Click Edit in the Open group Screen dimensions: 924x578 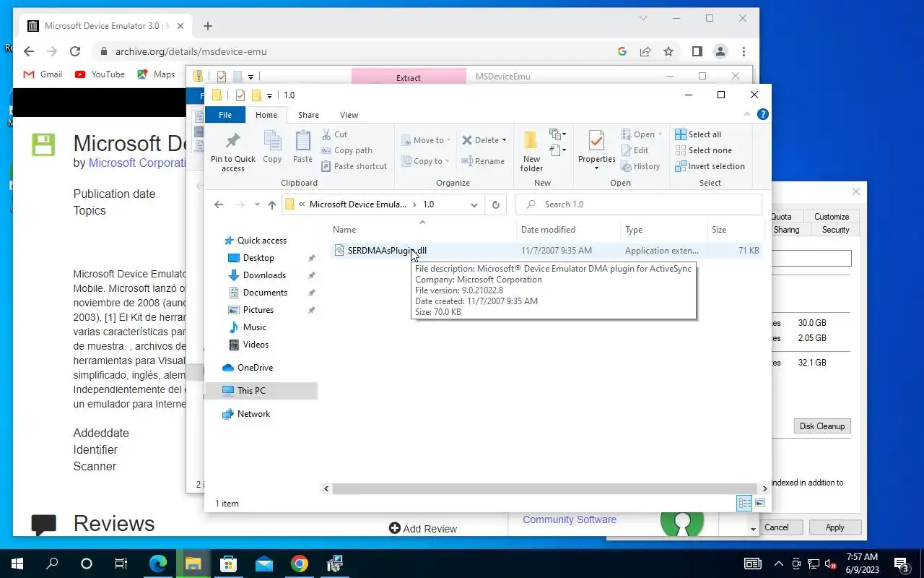click(x=635, y=150)
